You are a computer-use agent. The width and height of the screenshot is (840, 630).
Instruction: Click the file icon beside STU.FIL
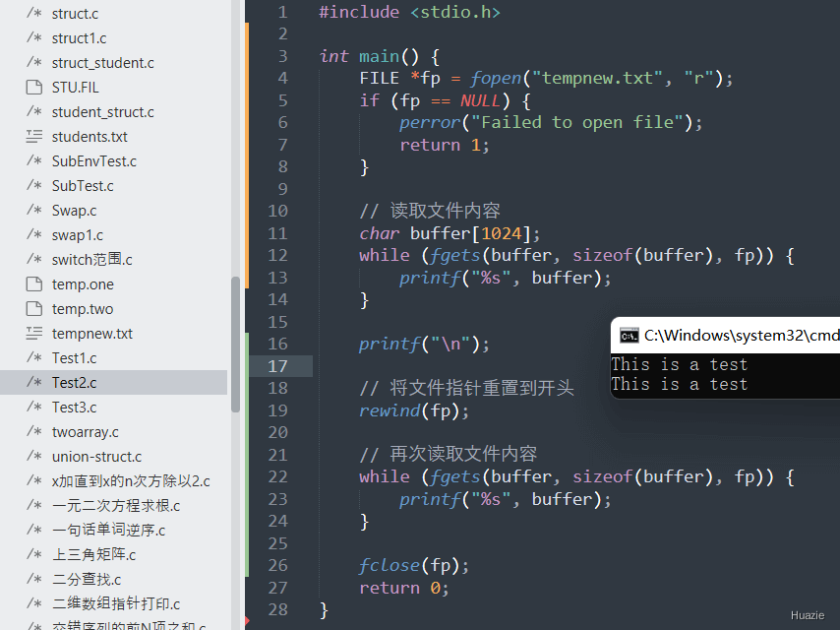click(34, 88)
